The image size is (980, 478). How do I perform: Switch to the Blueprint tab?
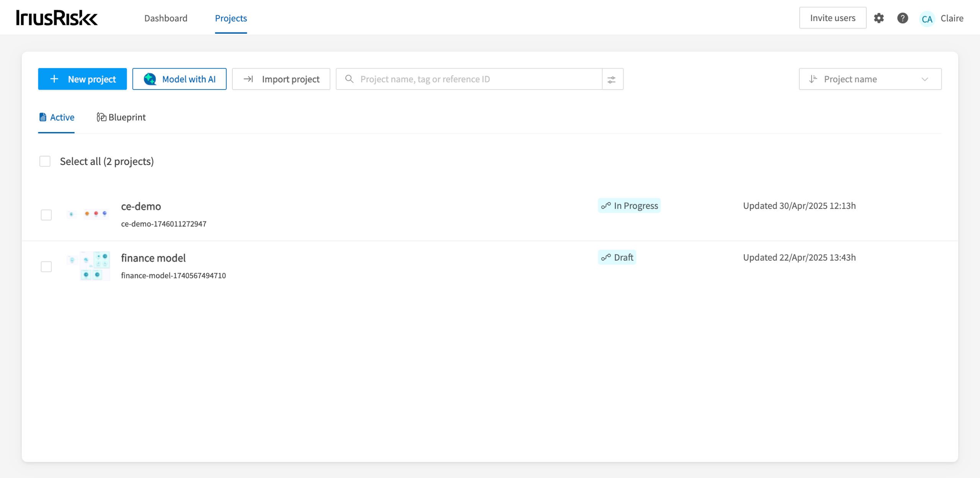point(121,117)
